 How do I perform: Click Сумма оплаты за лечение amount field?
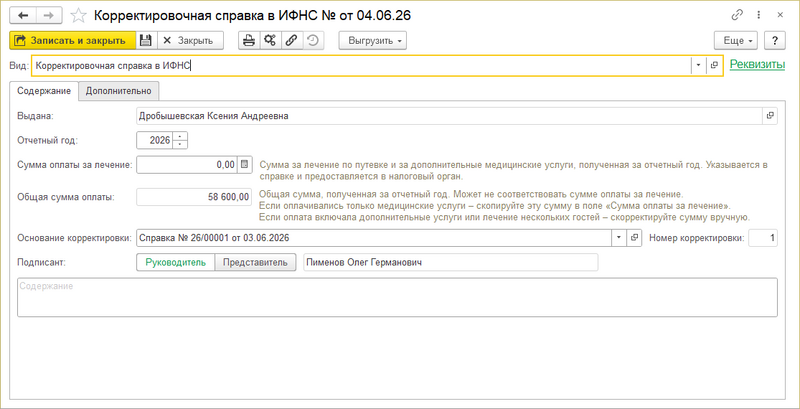coord(187,164)
